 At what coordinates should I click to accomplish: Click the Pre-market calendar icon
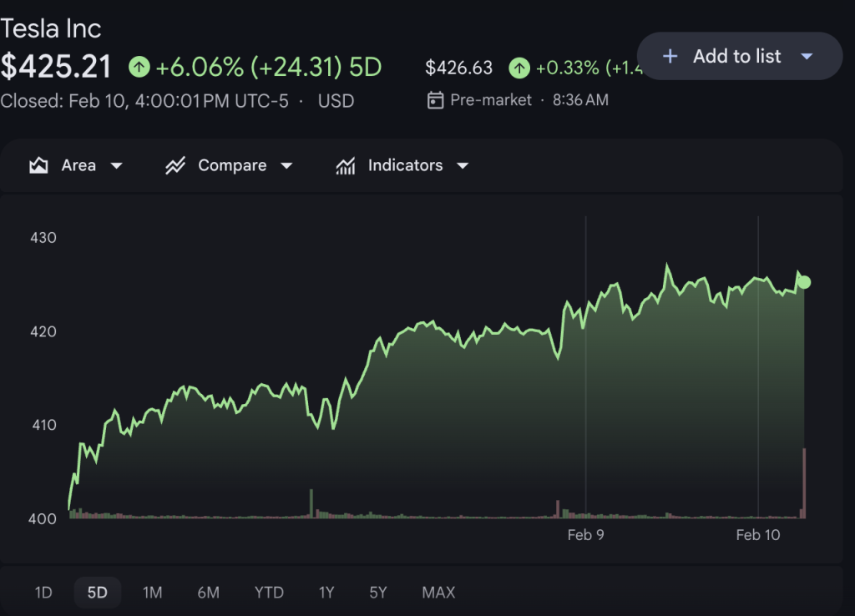tap(436, 99)
